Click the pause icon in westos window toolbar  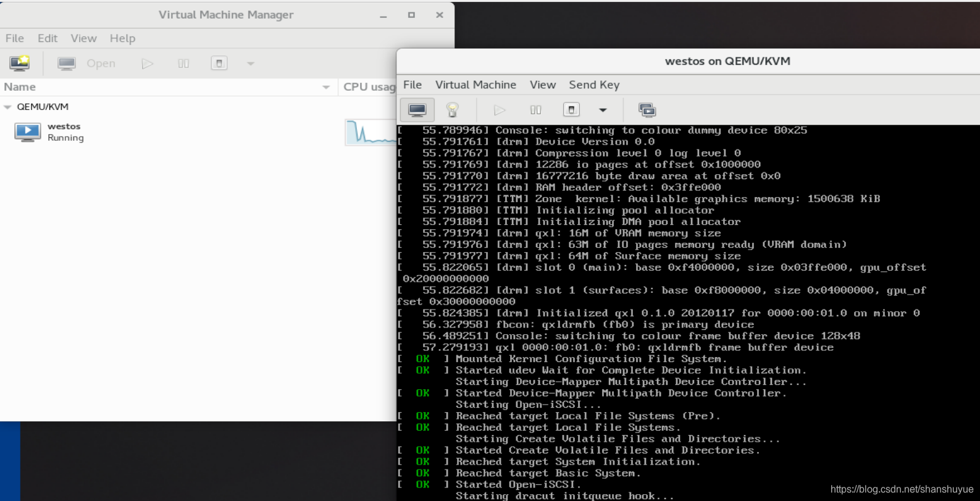(x=535, y=110)
